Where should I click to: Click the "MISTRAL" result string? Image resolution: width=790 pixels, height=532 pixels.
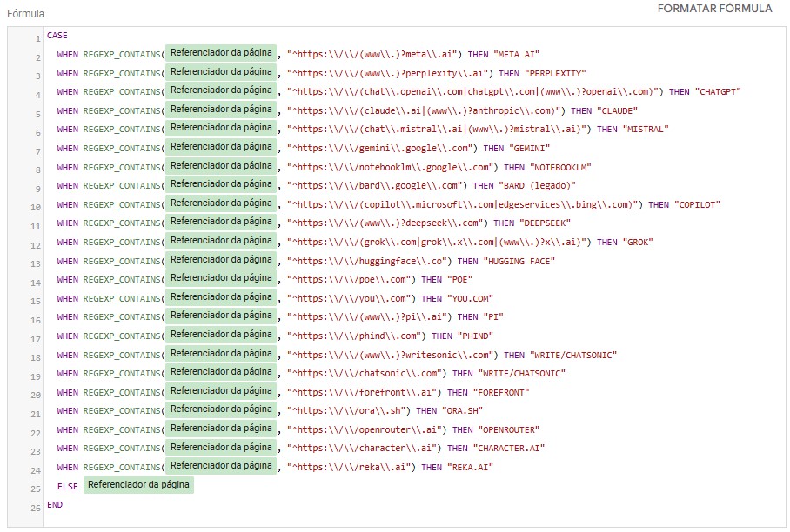(646, 130)
